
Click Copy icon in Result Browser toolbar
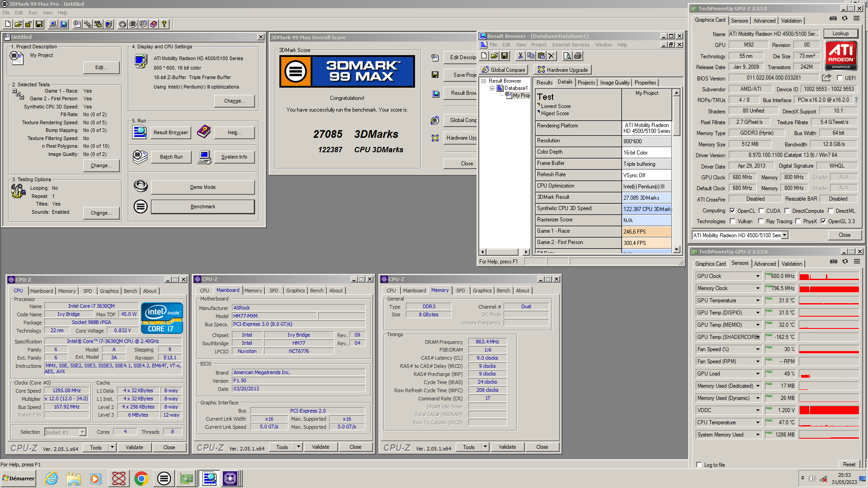[531, 56]
